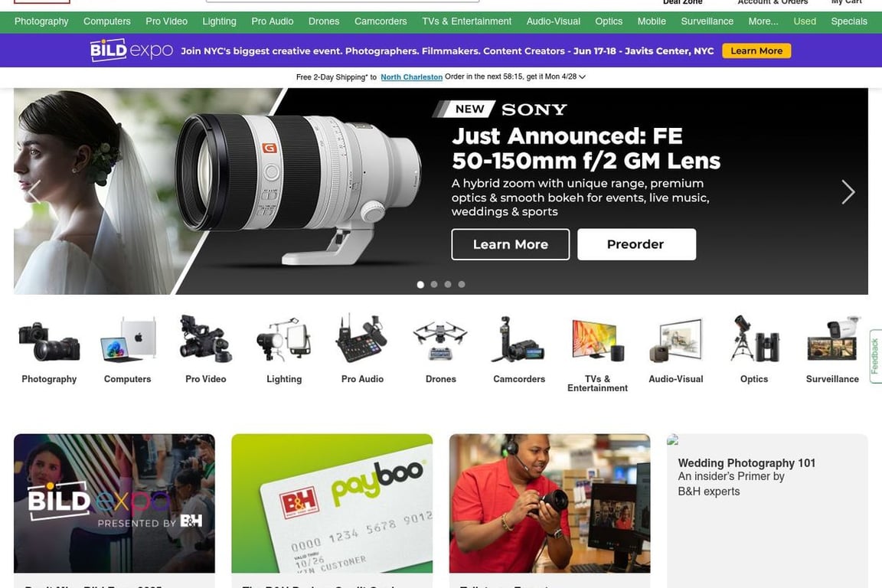Open Computers in the green nav bar
The image size is (882, 588).
pos(107,21)
